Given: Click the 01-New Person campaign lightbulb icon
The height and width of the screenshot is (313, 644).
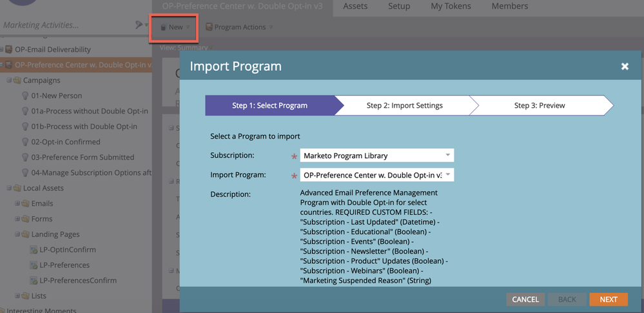Looking at the screenshot, I should [x=24, y=96].
